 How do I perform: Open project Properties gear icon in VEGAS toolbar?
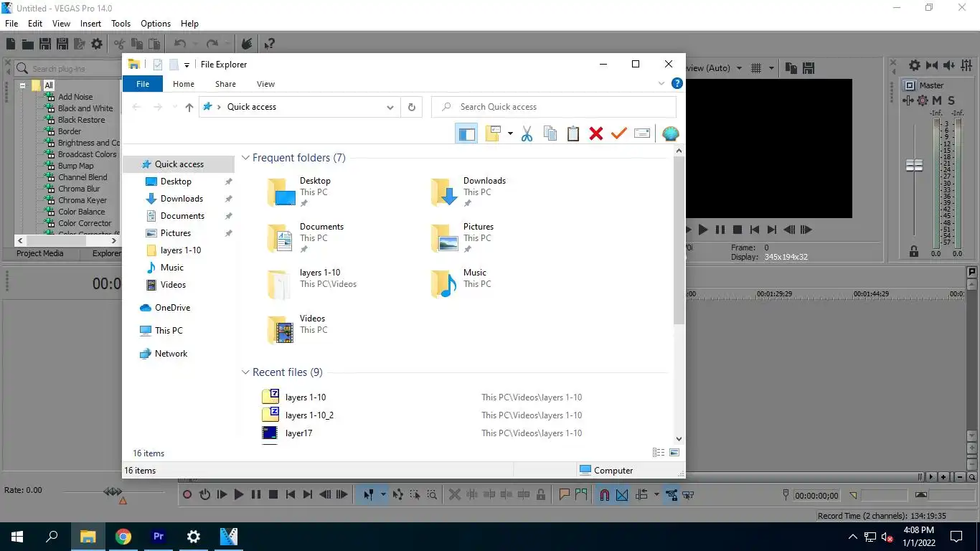(97, 44)
